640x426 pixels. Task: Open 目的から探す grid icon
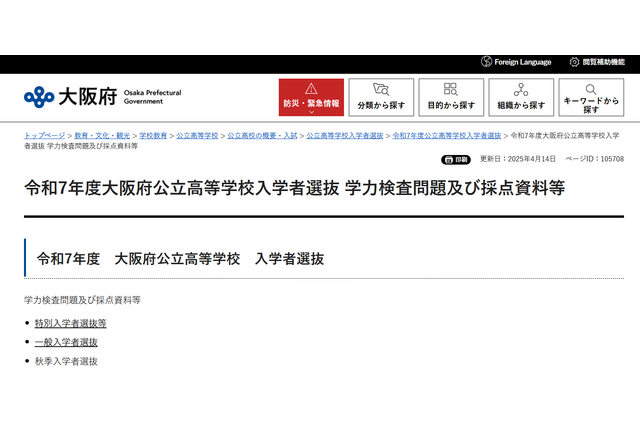(x=451, y=89)
